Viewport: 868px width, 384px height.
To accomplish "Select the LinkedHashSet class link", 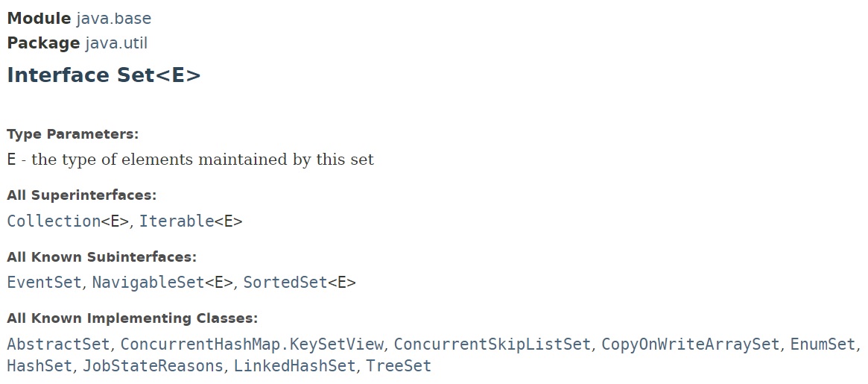I will (296, 366).
